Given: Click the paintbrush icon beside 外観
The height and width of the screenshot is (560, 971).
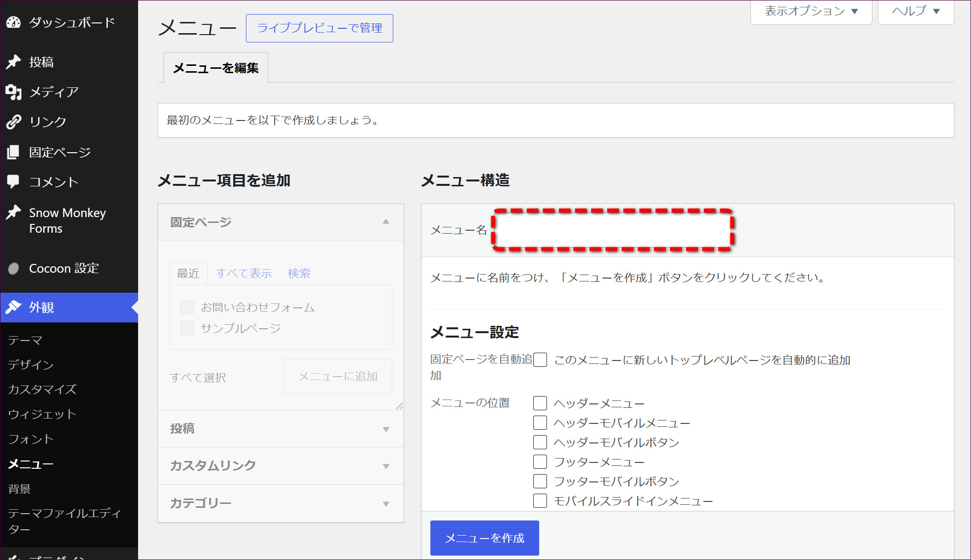Looking at the screenshot, I should point(14,307).
